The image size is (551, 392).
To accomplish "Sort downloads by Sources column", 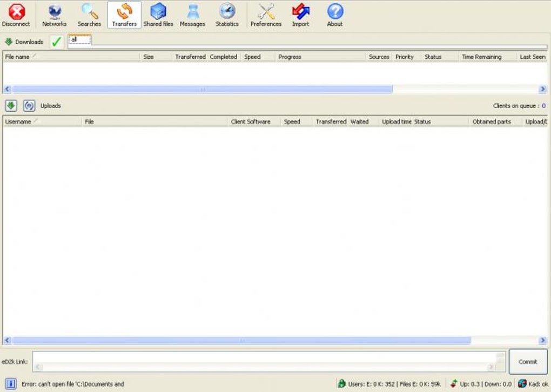I will tap(379, 57).
